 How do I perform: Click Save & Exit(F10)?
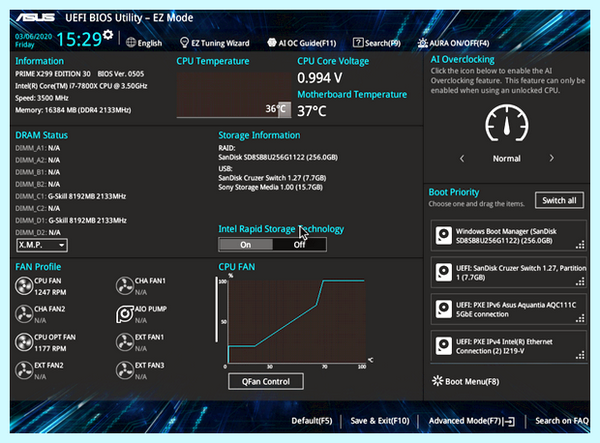click(x=380, y=421)
